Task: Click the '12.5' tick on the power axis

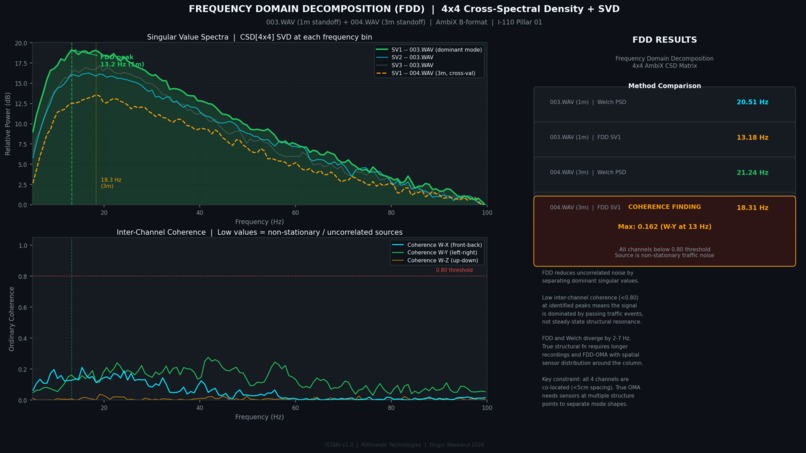Action: pos(21,104)
